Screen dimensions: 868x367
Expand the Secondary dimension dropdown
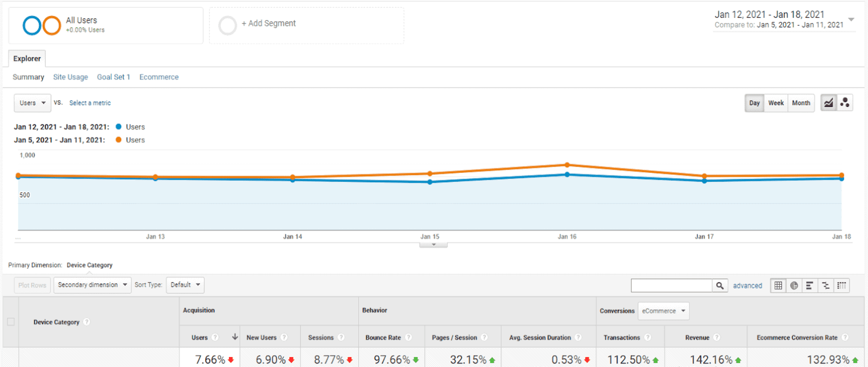click(92, 285)
